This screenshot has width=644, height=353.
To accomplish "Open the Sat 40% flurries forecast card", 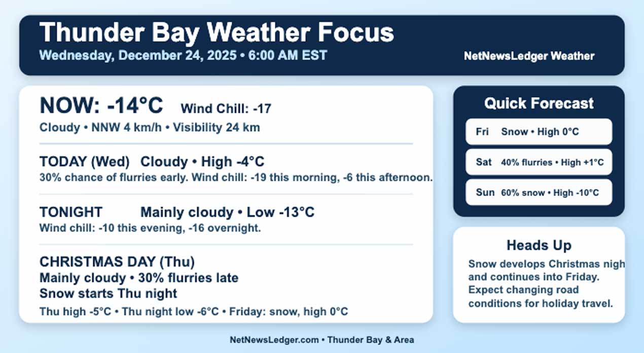I will (x=539, y=162).
